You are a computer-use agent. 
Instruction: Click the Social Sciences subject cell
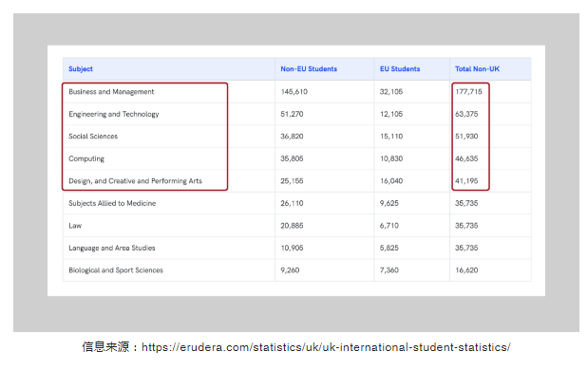click(93, 137)
